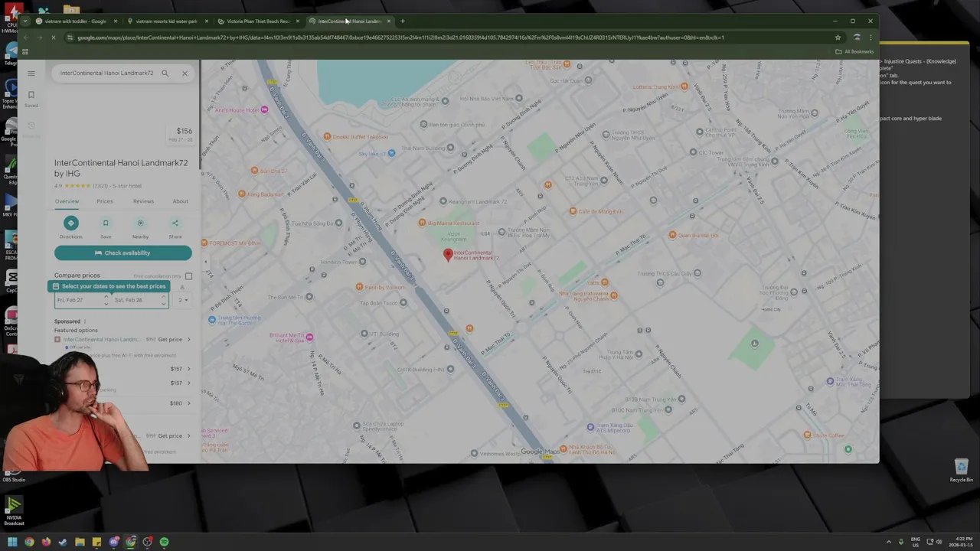The height and width of the screenshot is (551, 980).
Task: Open File Explorer from the taskbar
Action: tap(80, 542)
